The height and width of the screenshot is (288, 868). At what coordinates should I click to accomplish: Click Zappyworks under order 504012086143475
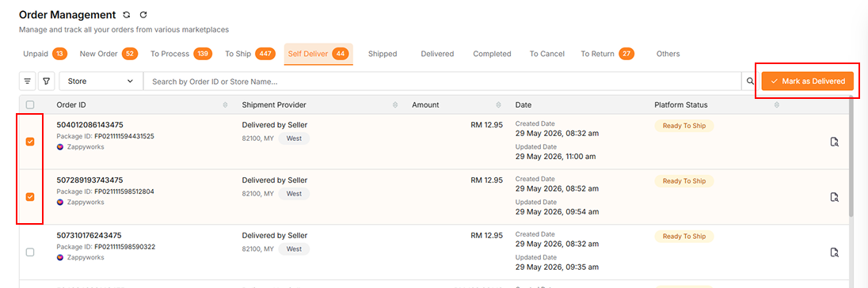pos(85,147)
